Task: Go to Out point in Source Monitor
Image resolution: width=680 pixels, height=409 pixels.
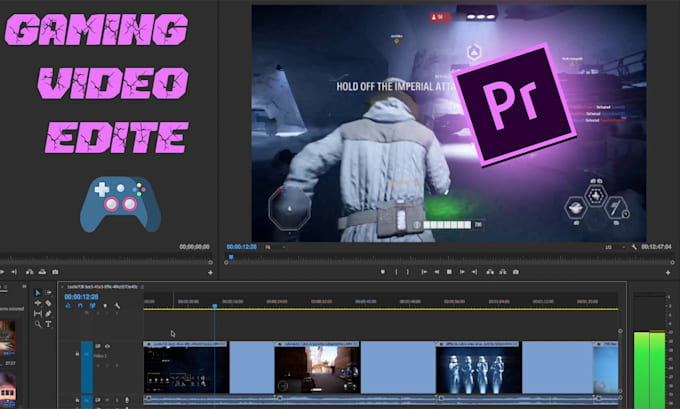Action: 14,272
